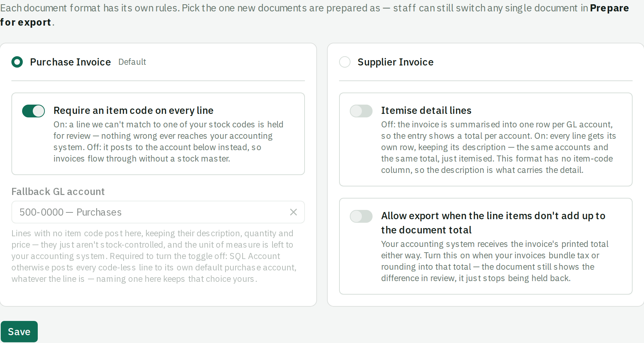Click the "Default" label text
The width and height of the screenshot is (644, 343).
click(x=132, y=62)
